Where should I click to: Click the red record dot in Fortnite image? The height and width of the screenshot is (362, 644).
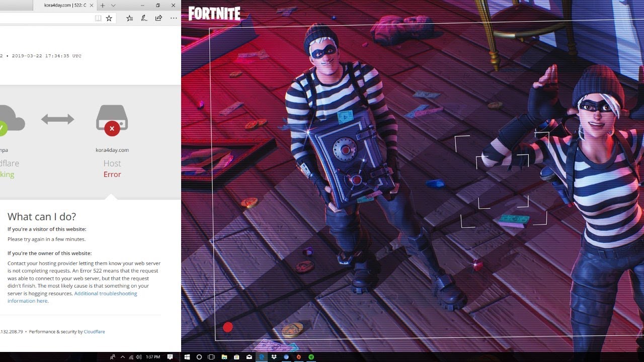click(x=228, y=327)
